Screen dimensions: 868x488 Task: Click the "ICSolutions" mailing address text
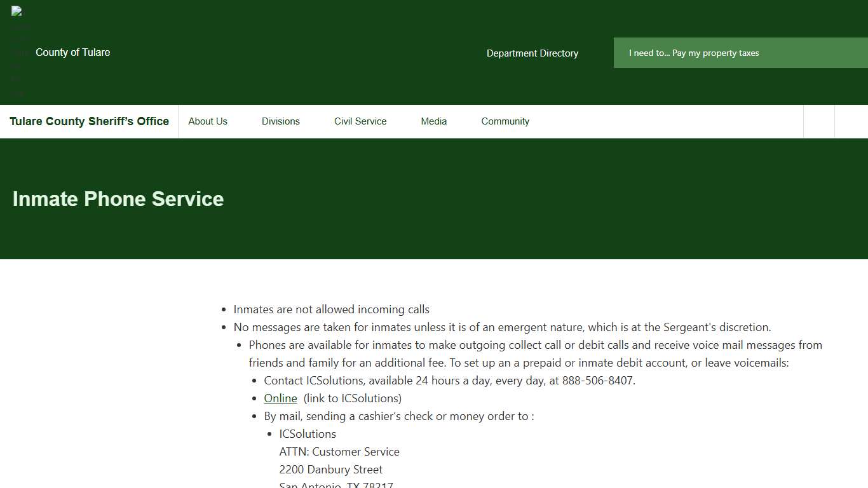coord(308,433)
